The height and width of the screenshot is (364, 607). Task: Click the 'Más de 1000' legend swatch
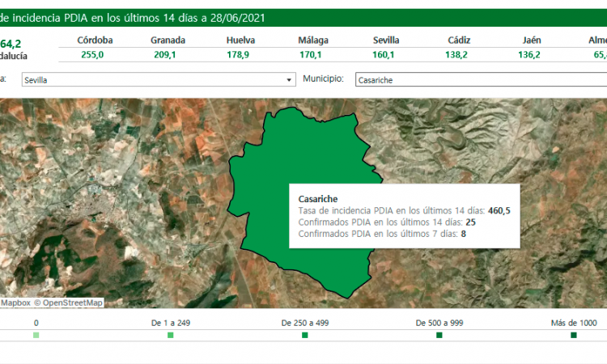574,335
